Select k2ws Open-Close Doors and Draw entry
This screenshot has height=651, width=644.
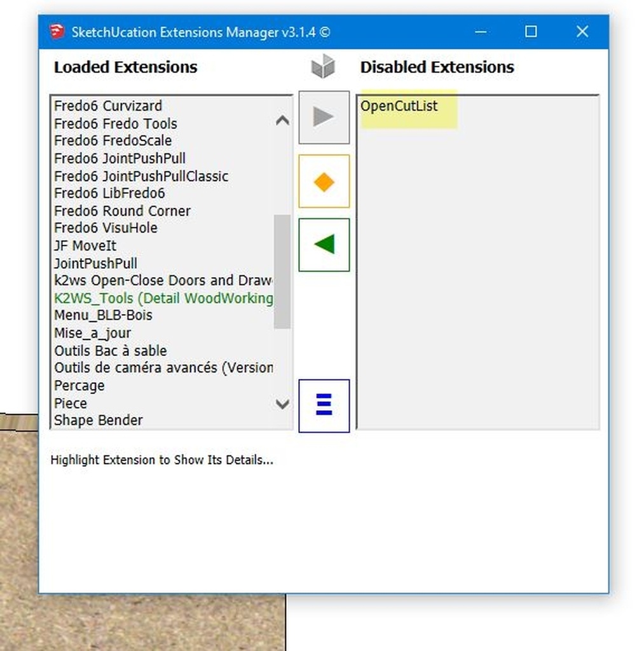point(163,280)
